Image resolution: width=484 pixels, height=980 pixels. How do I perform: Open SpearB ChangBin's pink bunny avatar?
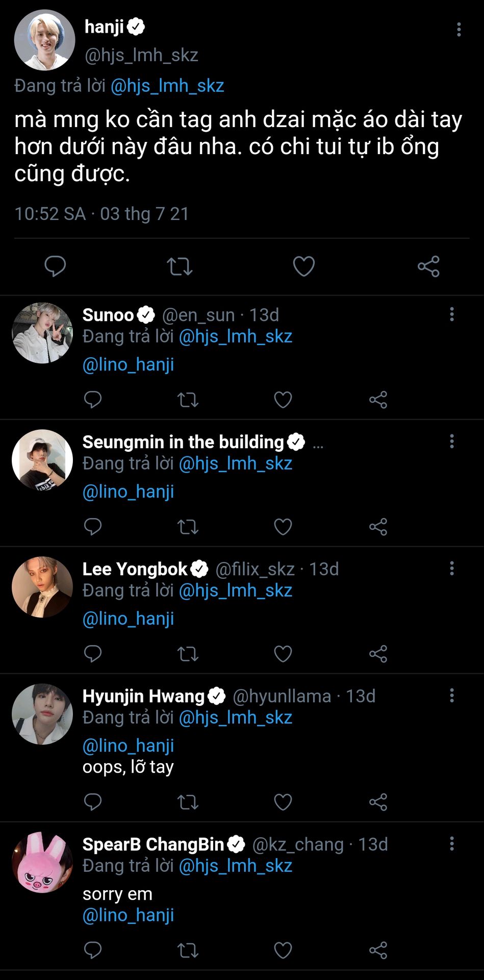42,863
